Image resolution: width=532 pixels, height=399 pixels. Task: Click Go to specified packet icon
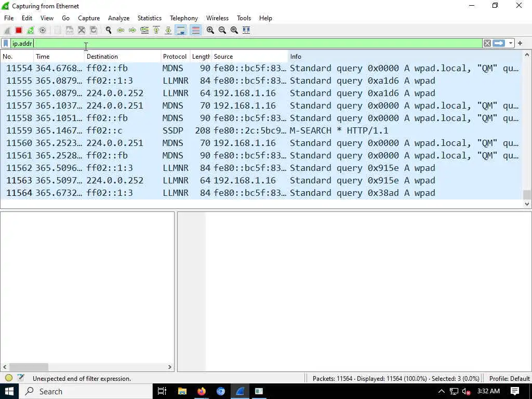pos(144,30)
